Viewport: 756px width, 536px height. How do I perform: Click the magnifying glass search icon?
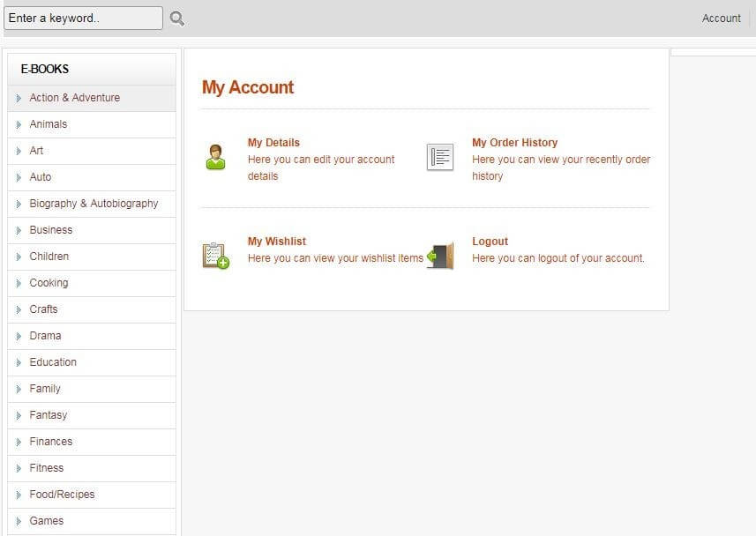[x=177, y=19]
